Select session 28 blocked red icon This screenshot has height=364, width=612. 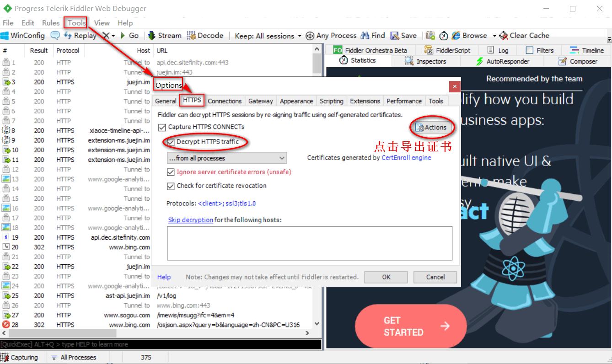pos(6,325)
